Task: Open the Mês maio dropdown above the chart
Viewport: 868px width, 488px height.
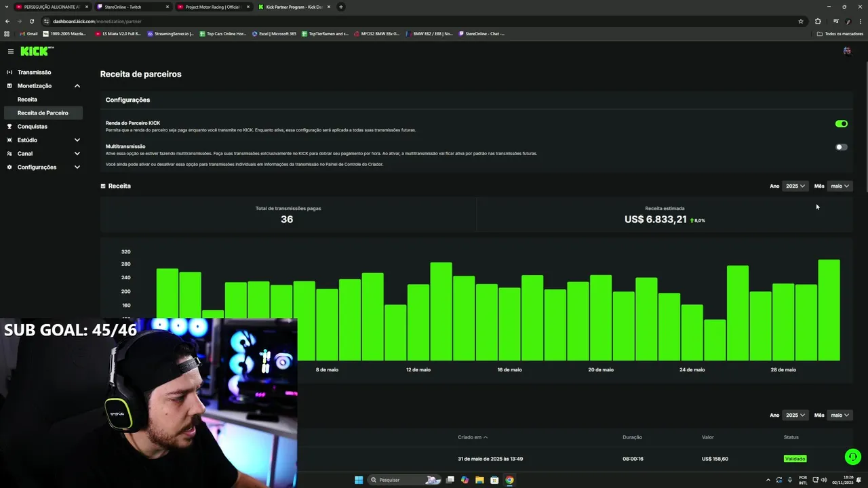Action: [x=840, y=186]
